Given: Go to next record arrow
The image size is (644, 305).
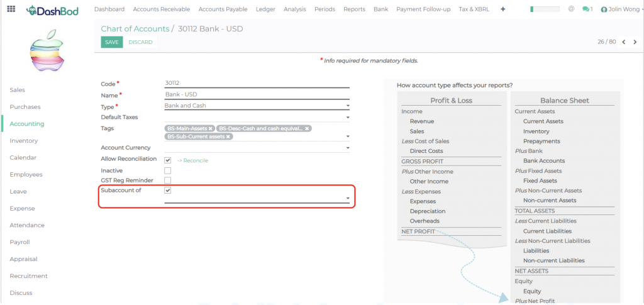Looking at the screenshot, I should point(635,42).
